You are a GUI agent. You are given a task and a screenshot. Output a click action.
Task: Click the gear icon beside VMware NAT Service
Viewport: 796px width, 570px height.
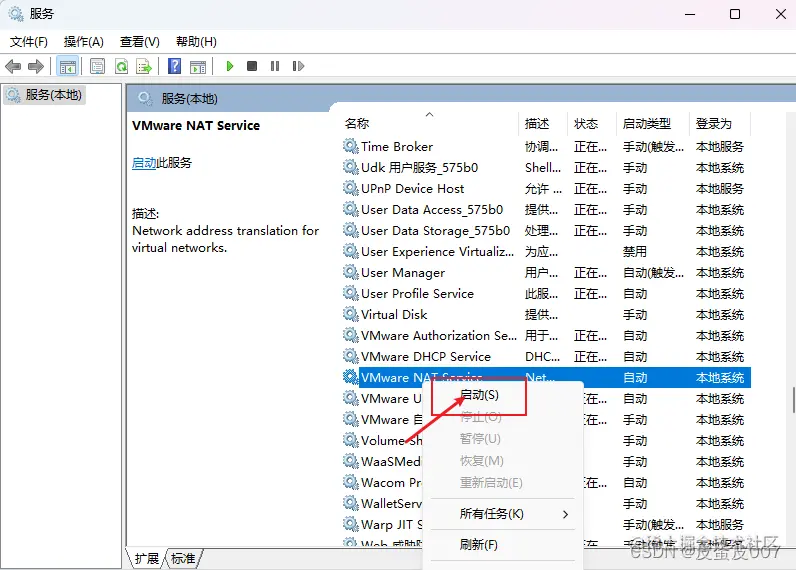pos(350,377)
